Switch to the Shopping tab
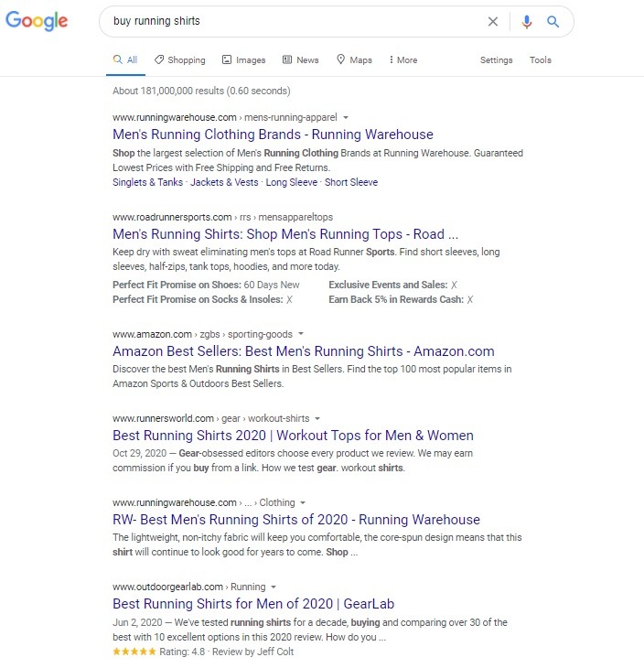644x668 pixels. [179, 60]
